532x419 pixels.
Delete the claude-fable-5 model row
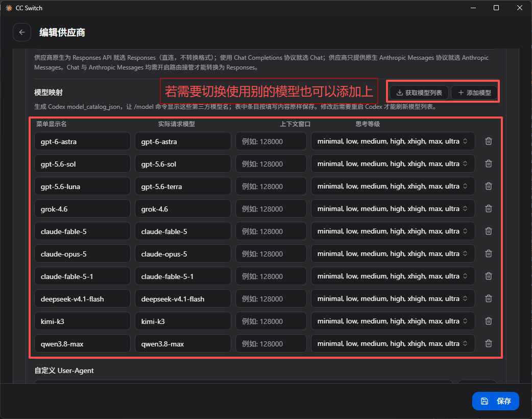coord(488,231)
